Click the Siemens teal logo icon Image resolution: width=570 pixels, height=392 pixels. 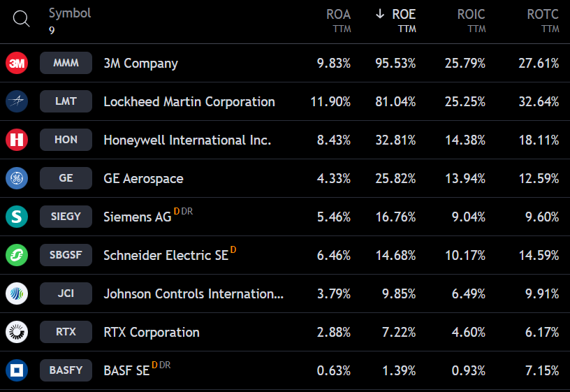click(17, 217)
